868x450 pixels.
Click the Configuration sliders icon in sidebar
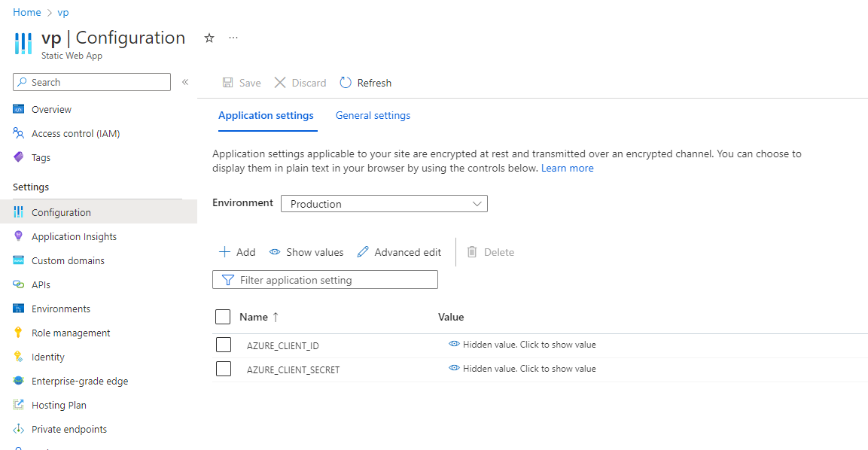[18, 212]
